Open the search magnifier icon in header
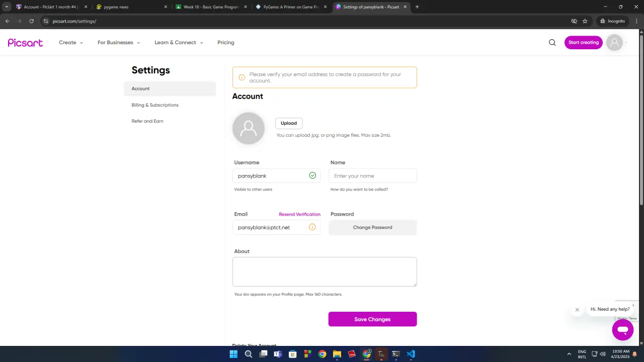This screenshot has width=644, height=362. [x=552, y=43]
